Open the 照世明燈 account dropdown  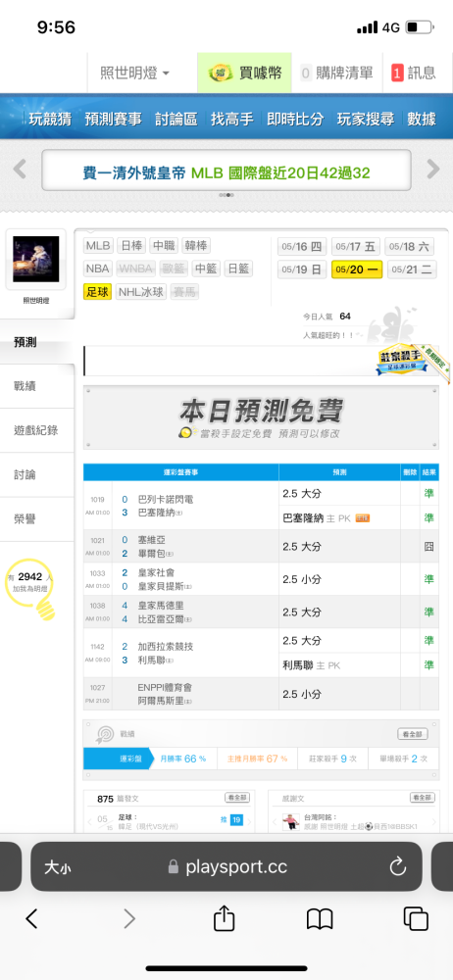coord(135,73)
